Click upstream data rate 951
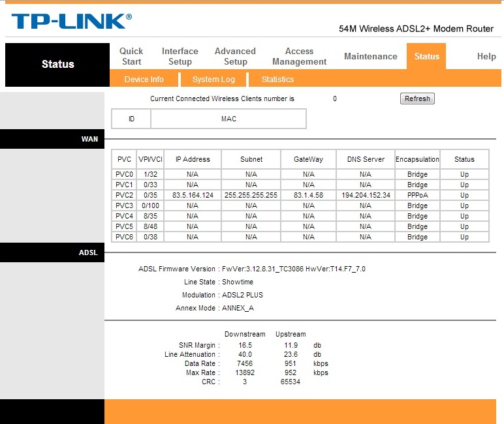The width and height of the screenshot is (504, 424). click(x=290, y=363)
